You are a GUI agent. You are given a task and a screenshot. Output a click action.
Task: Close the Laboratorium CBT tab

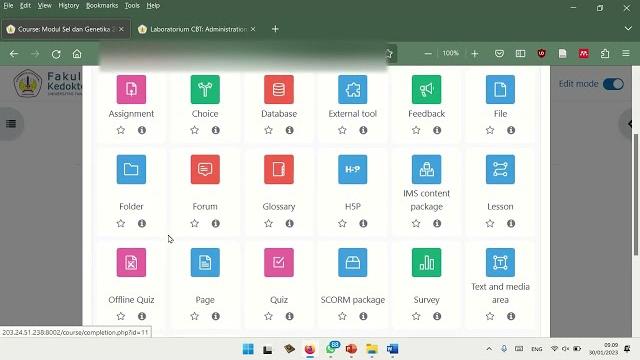(253, 29)
